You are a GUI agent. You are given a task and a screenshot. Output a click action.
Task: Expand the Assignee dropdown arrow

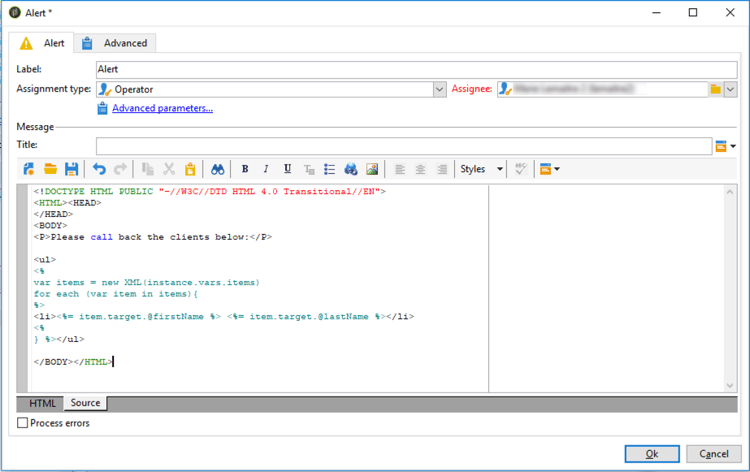coord(730,90)
